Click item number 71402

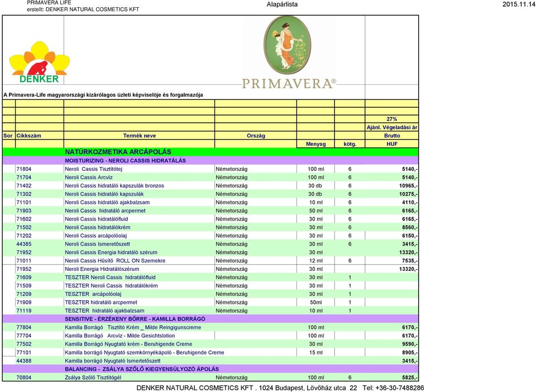click(x=24, y=185)
